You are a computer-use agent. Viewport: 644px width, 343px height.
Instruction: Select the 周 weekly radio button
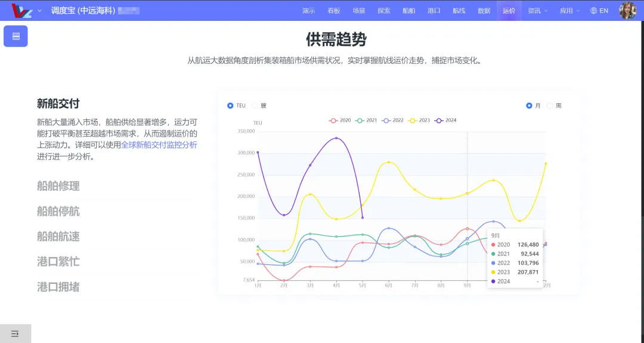[550, 106]
